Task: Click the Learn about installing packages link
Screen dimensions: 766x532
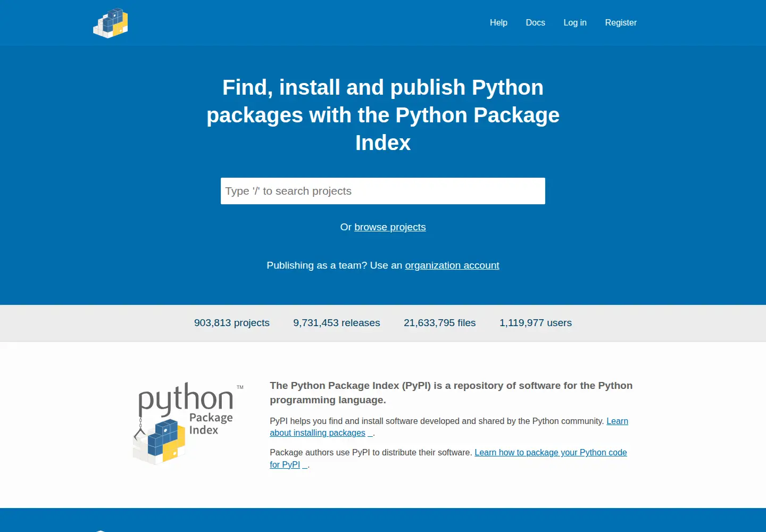Action: (318, 433)
